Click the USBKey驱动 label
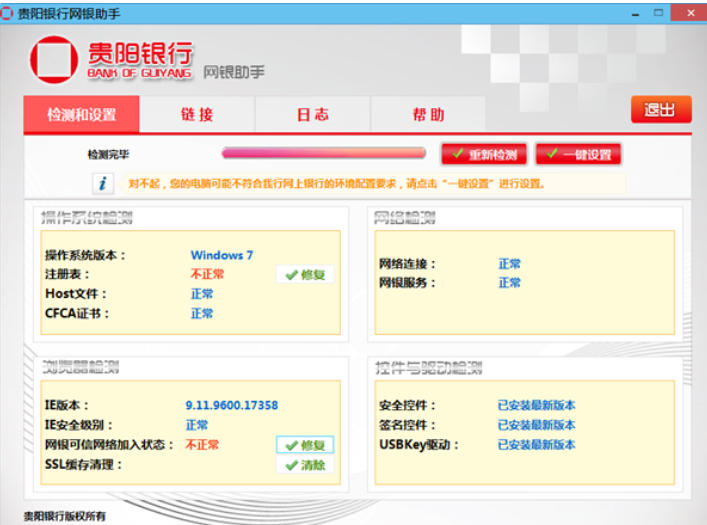This screenshot has width=707, height=525. click(419, 445)
